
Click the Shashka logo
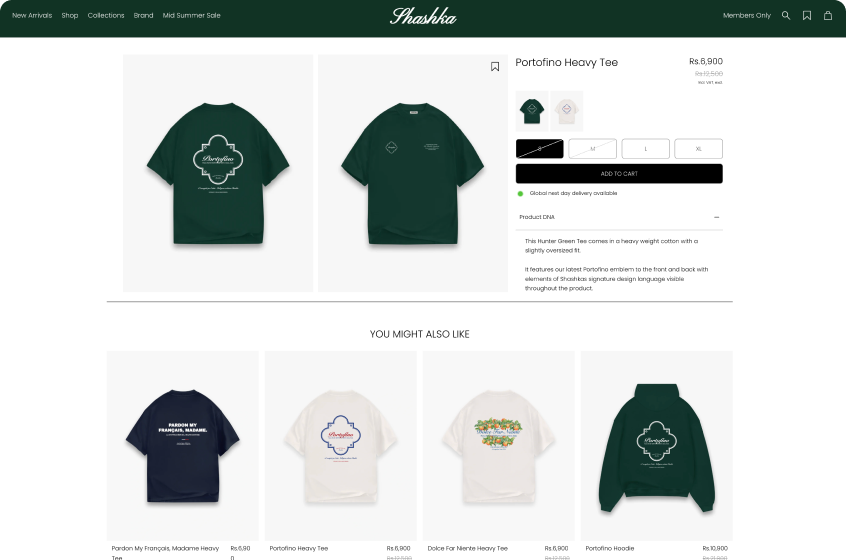pyautogui.click(x=423, y=16)
